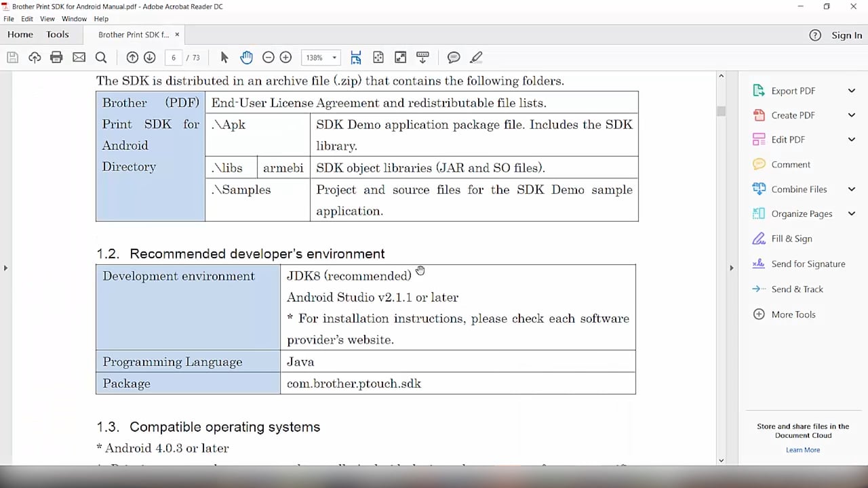
Task: Click the vertical scrollbar down arrow
Action: coord(721,460)
